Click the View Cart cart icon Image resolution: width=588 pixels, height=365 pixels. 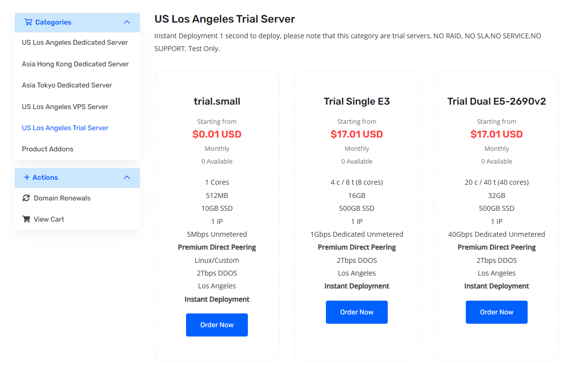27,219
